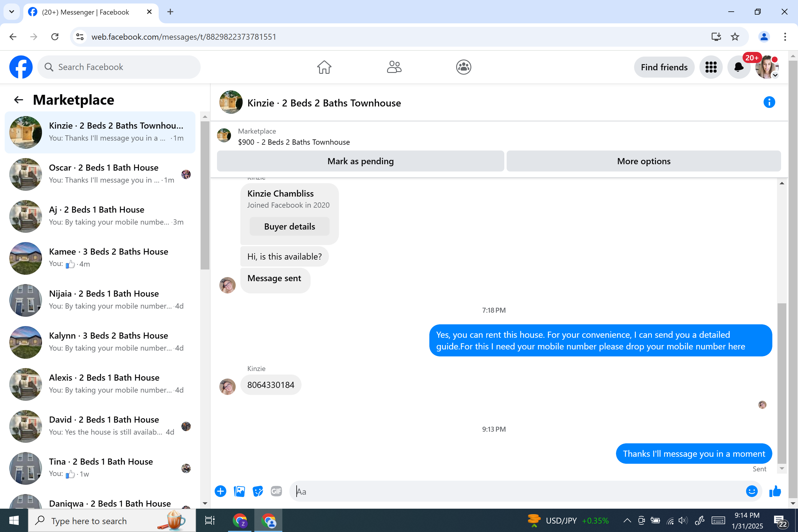The height and width of the screenshot is (532, 798).
Task: Open David 2 Beds 1 Bath House chat
Action: [x=100, y=426]
